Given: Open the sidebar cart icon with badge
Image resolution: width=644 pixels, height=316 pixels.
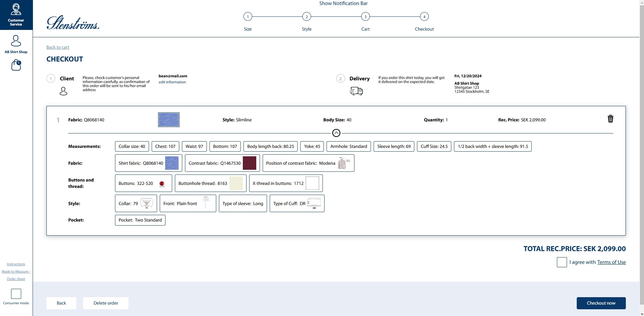Looking at the screenshot, I should click(16, 65).
